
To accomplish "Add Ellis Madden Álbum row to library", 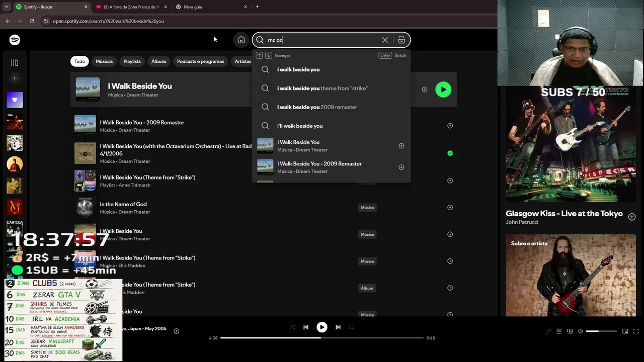I will click(x=450, y=288).
